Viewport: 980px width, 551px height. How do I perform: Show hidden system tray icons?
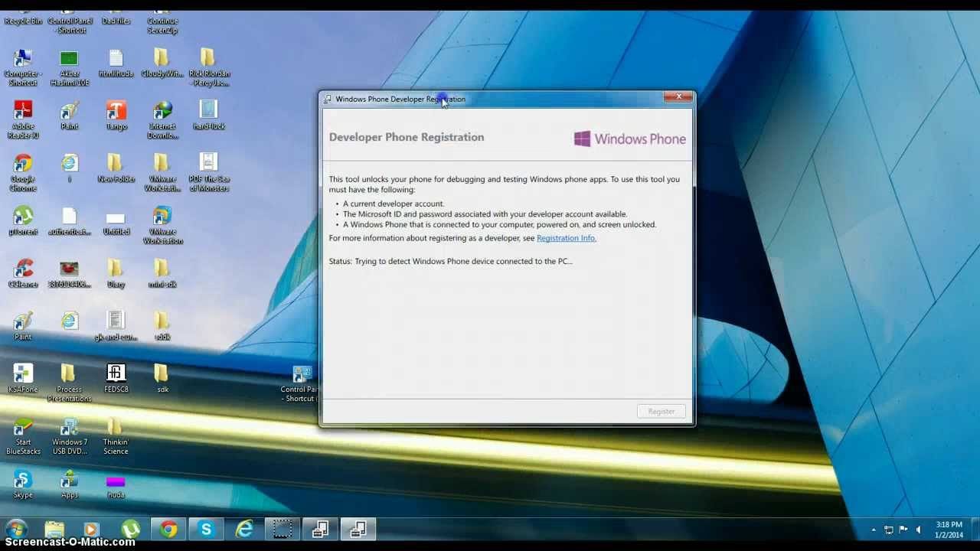coord(874,530)
